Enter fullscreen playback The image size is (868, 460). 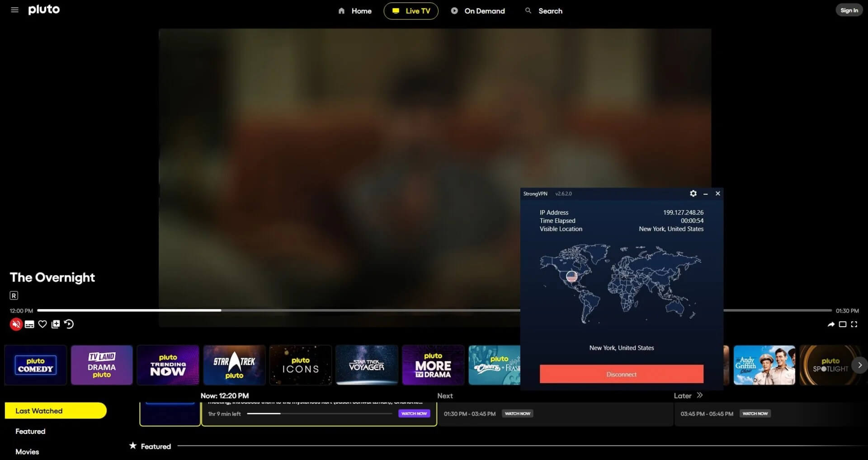coord(854,324)
